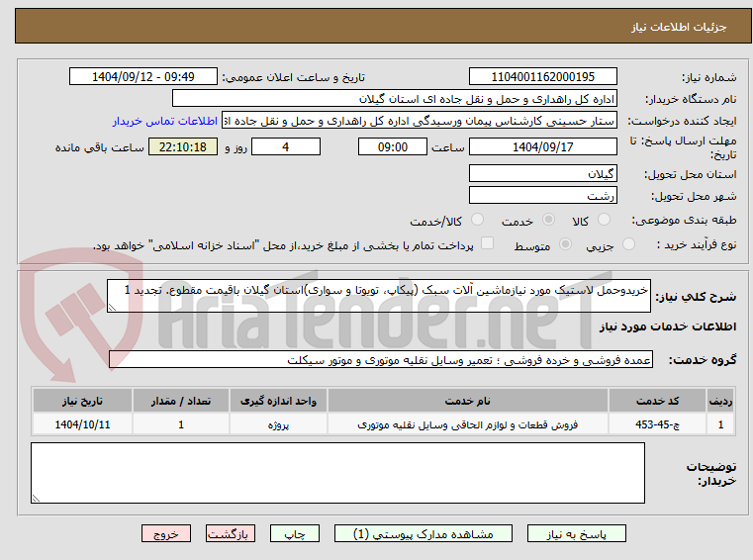Click the بازگشت back button
This screenshot has height=560, width=753.
pos(230,533)
